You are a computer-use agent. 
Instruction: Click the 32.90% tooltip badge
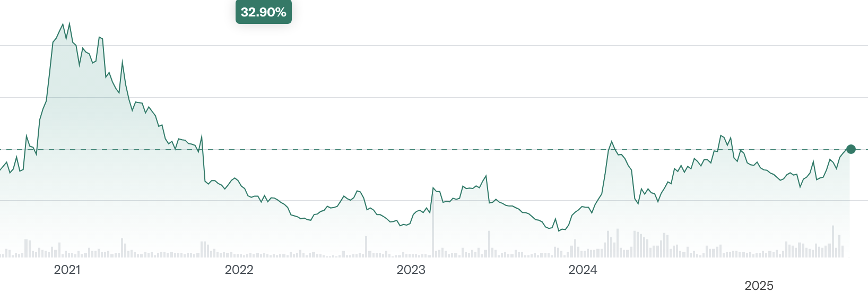tap(264, 12)
